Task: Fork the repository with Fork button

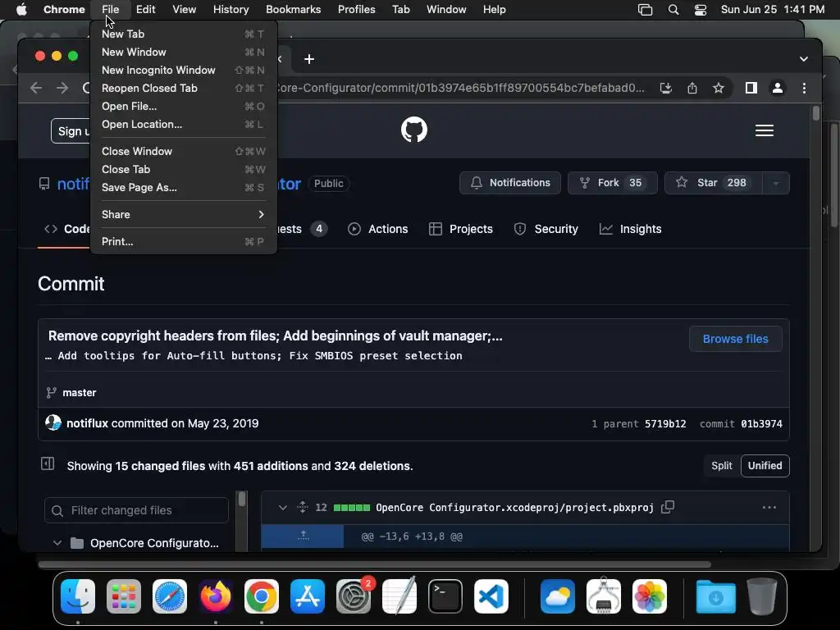Action: point(612,183)
